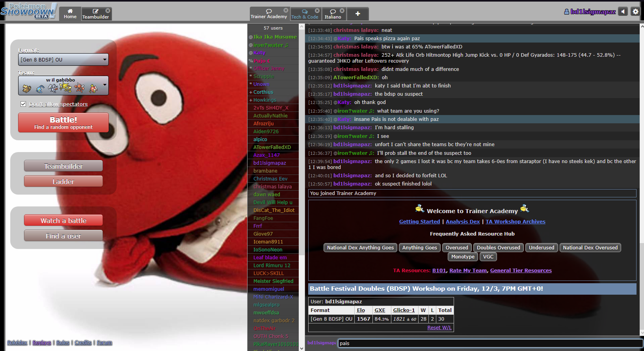Screen dimensions: 644x351
Task: Open the Rules footer link
Action: coord(63,343)
